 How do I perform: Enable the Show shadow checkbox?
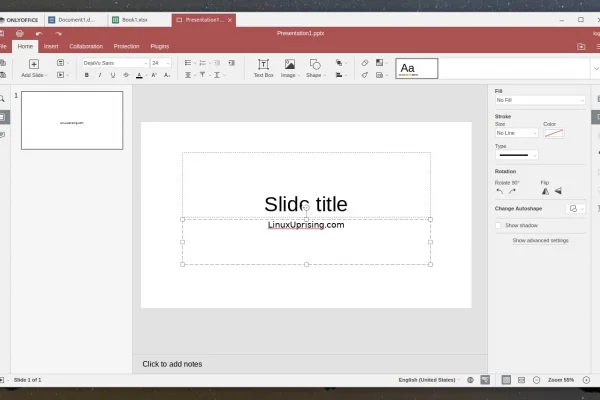pos(498,225)
